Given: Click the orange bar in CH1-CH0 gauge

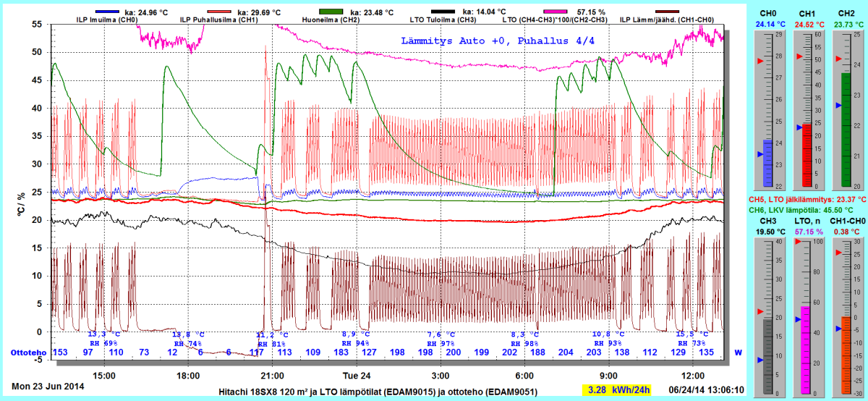Looking at the screenshot, I should [x=846, y=355].
